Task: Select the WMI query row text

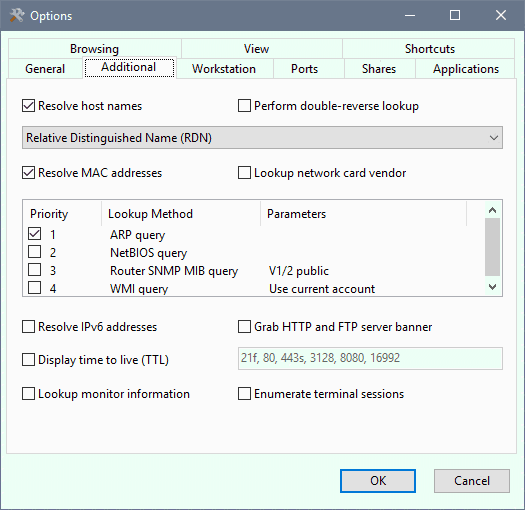Action: click(x=139, y=289)
